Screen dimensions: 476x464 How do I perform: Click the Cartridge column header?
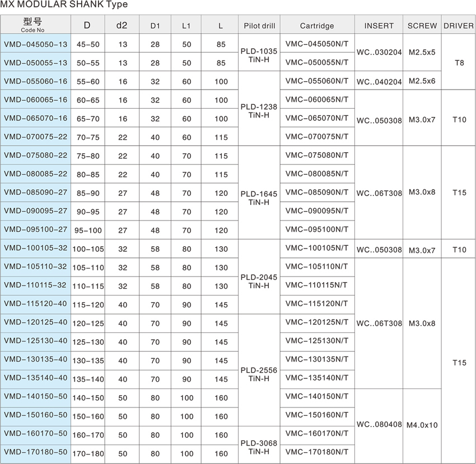[316, 26]
